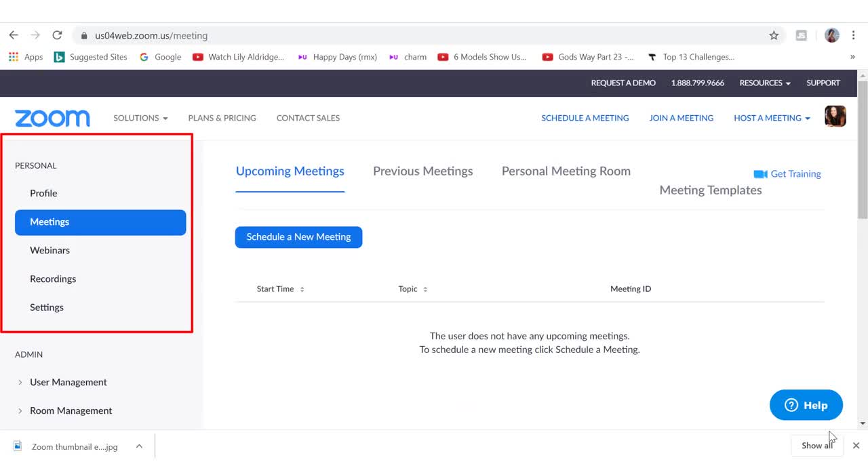
Task: Open the Get Training link
Action: pyautogui.click(x=795, y=174)
